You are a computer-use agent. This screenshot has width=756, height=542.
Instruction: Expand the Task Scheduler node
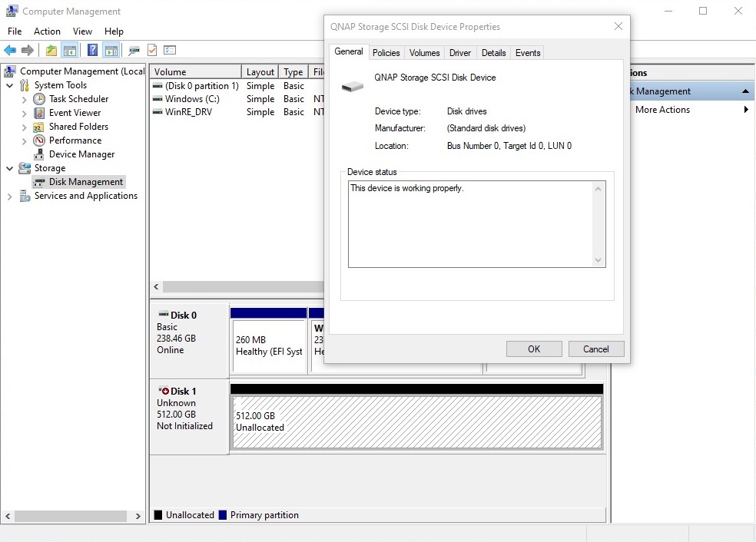[x=24, y=100]
